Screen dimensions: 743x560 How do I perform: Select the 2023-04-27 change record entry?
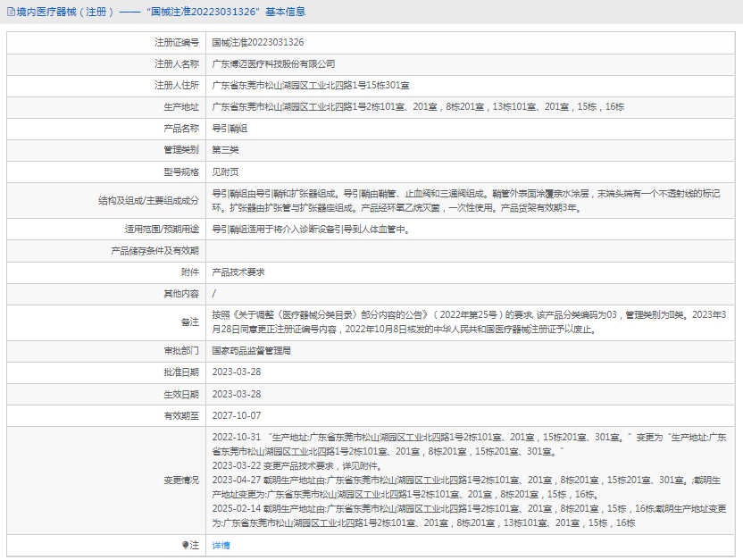(466, 487)
